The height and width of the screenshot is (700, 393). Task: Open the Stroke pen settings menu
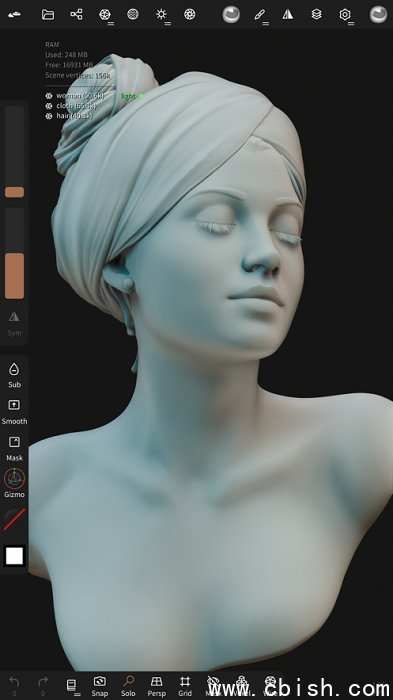tap(259, 15)
